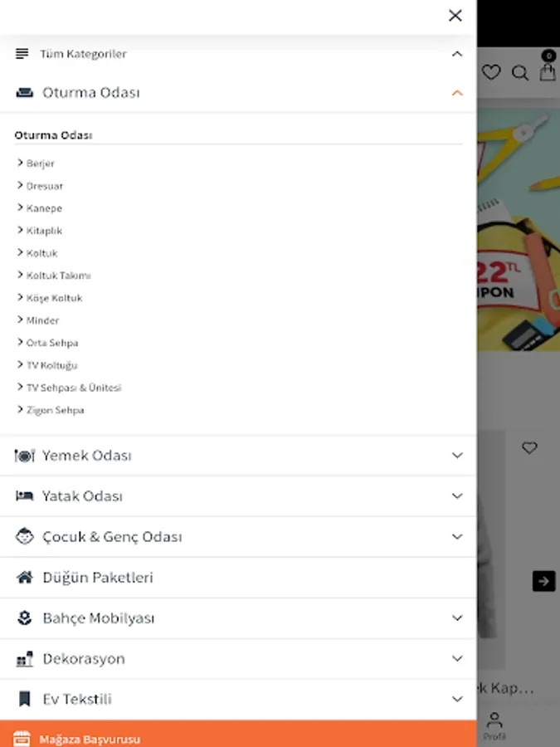
Task: Select the Köşe Koltuk subcategory
Action: point(54,298)
